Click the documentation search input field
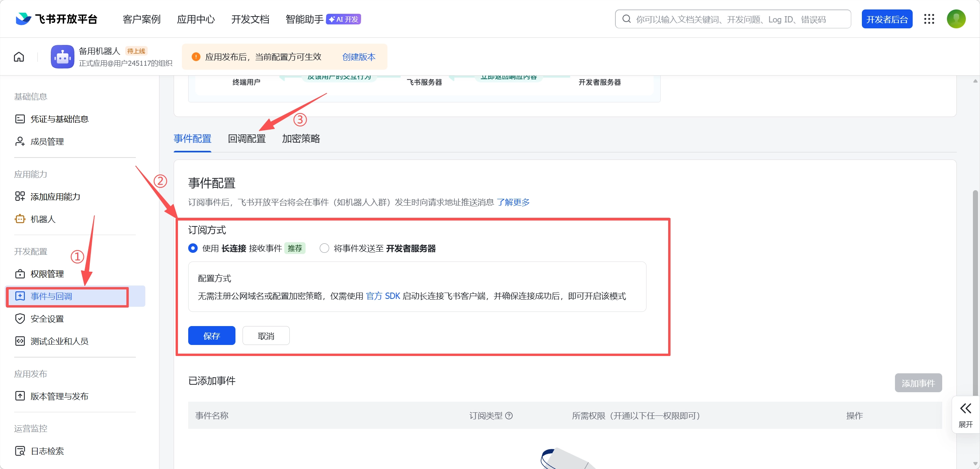The width and height of the screenshot is (980, 469). (x=732, y=19)
